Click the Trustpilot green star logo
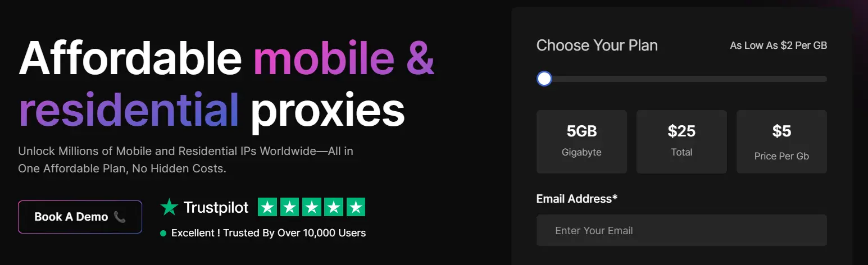The image size is (868, 265). pyautogui.click(x=169, y=207)
